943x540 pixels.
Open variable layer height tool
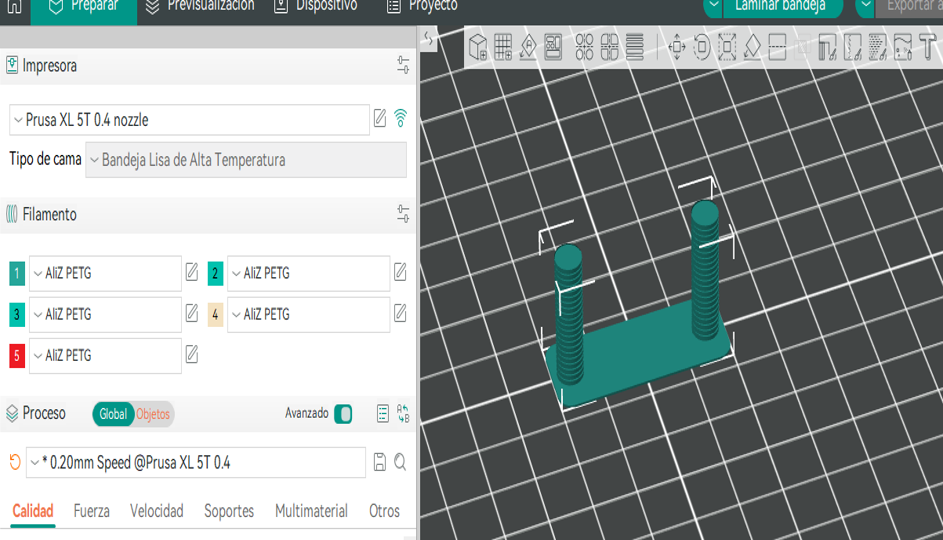pyautogui.click(x=634, y=47)
